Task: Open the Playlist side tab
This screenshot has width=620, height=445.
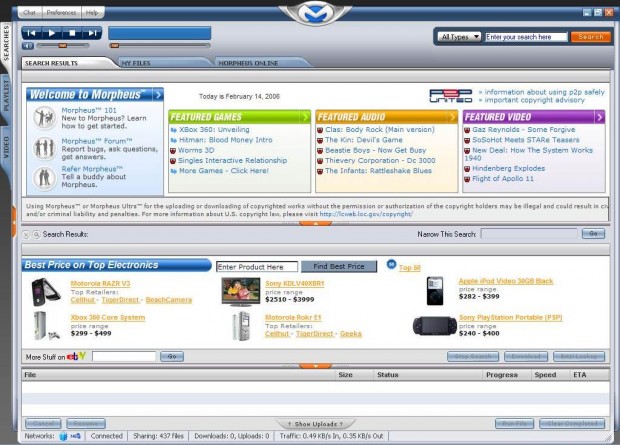Action: 6,95
